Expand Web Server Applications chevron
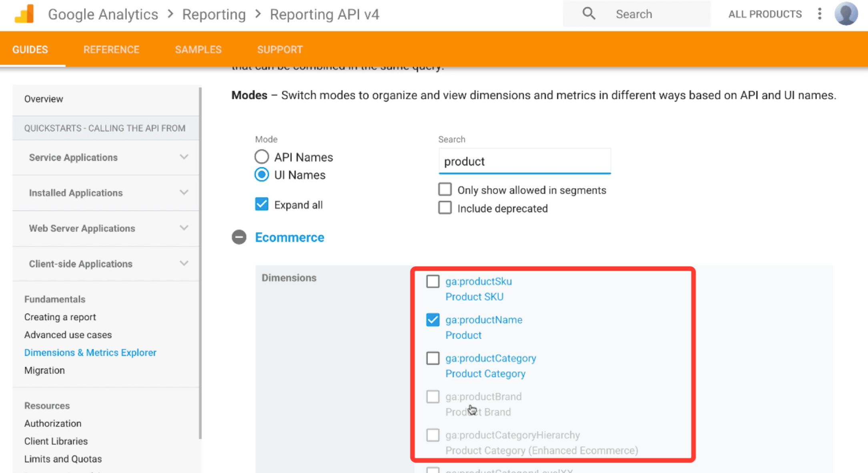Screen dimensions: 868x473 click(184, 228)
